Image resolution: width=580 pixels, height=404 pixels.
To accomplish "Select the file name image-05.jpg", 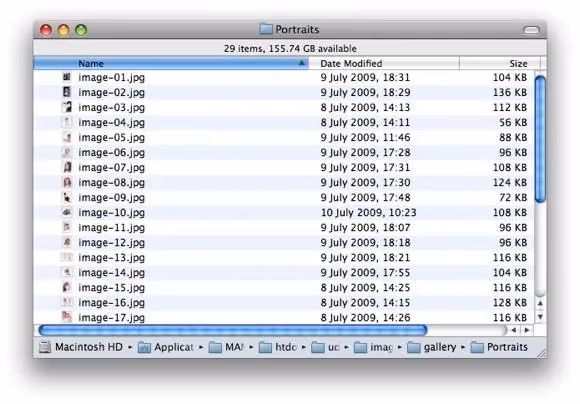I will coord(111,138).
